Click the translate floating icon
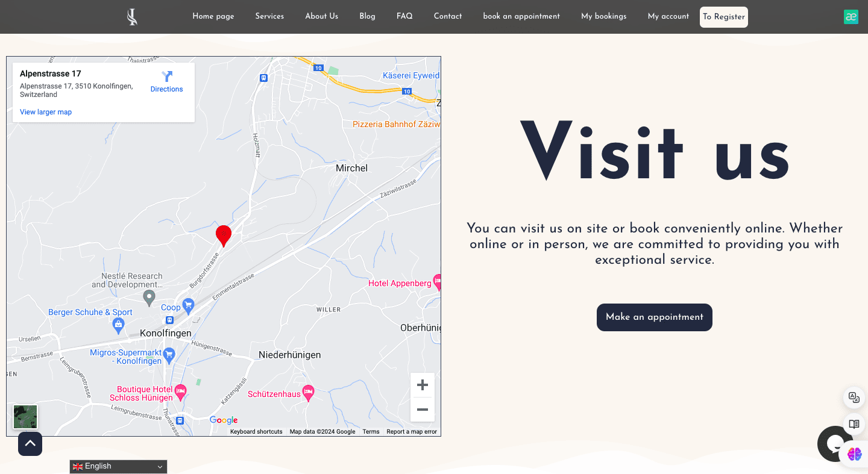868x474 pixels. [x=854, y=398]
